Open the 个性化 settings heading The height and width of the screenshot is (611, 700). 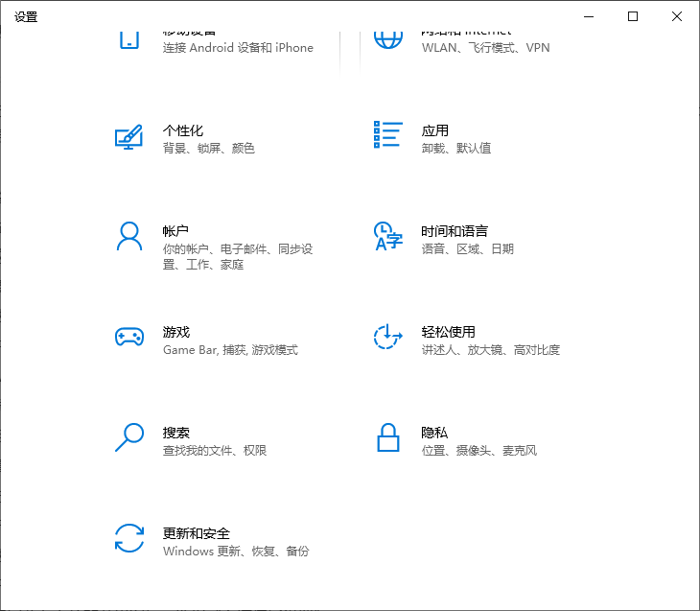click(183, 130)
